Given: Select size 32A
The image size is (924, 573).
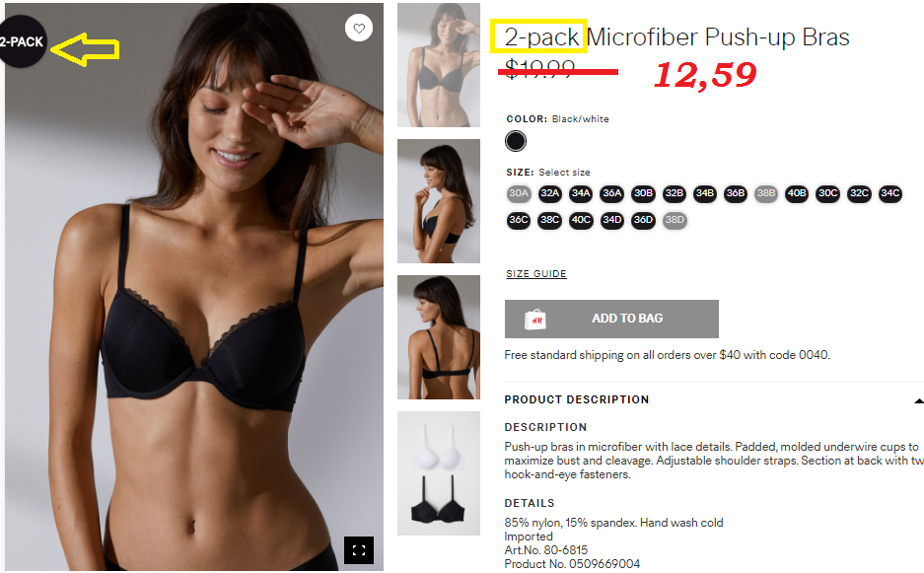Looking at the screenshot, I should coord(549,193).
